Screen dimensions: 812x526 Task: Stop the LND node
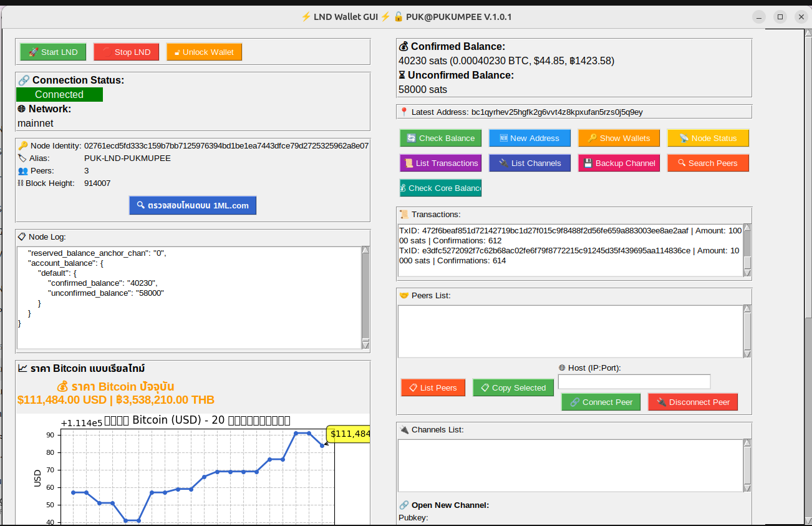point(127,52)
